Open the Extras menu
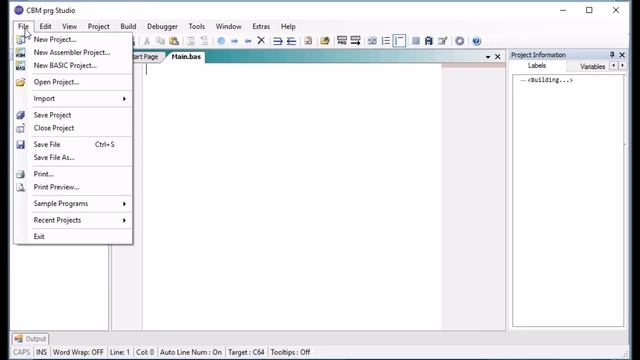Image resolution: width=640 pixels, height=360 pixels. (x=261, y=27)
